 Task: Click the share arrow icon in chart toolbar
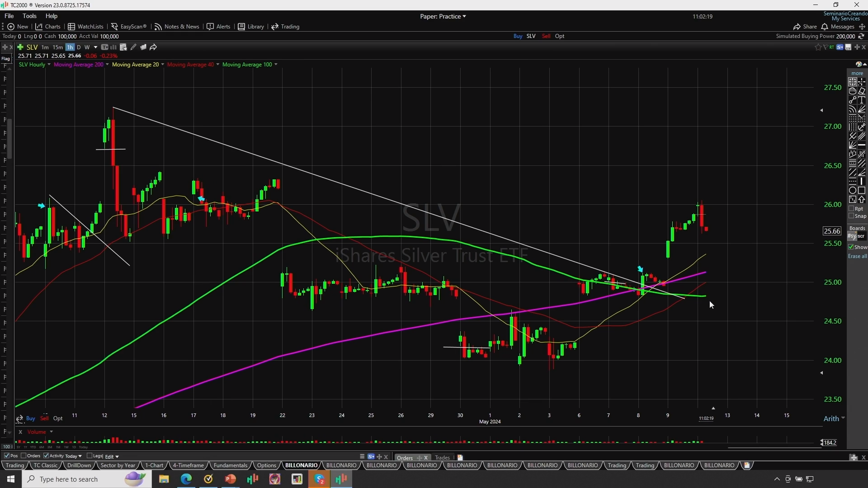click(153, 47)
